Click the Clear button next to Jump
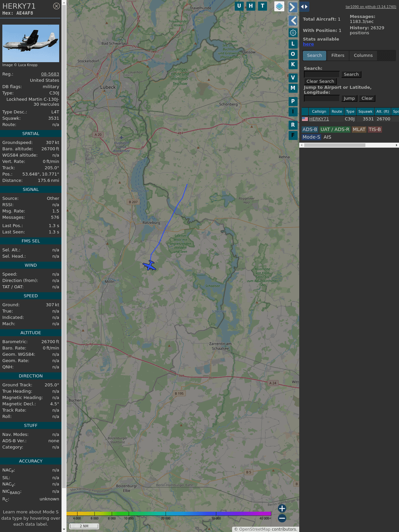 point(367,98)
